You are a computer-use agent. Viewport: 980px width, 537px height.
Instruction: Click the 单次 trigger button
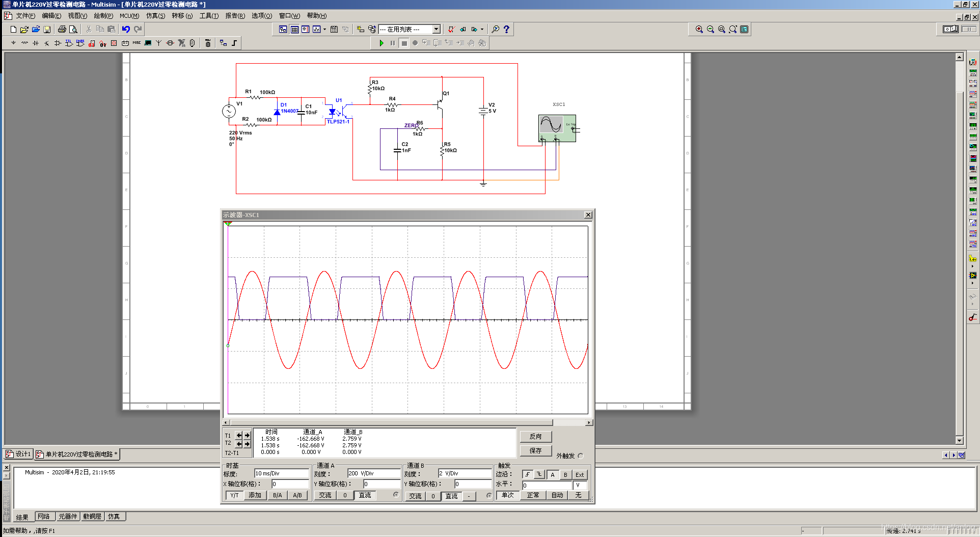coord(507,495)
